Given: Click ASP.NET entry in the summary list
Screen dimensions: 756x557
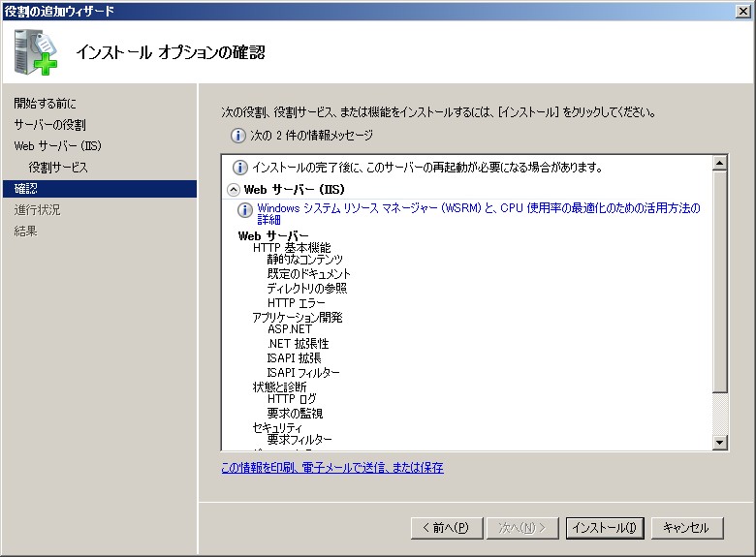Looking at the screenshot, I should pyautogui.click(x=289, y=329).
